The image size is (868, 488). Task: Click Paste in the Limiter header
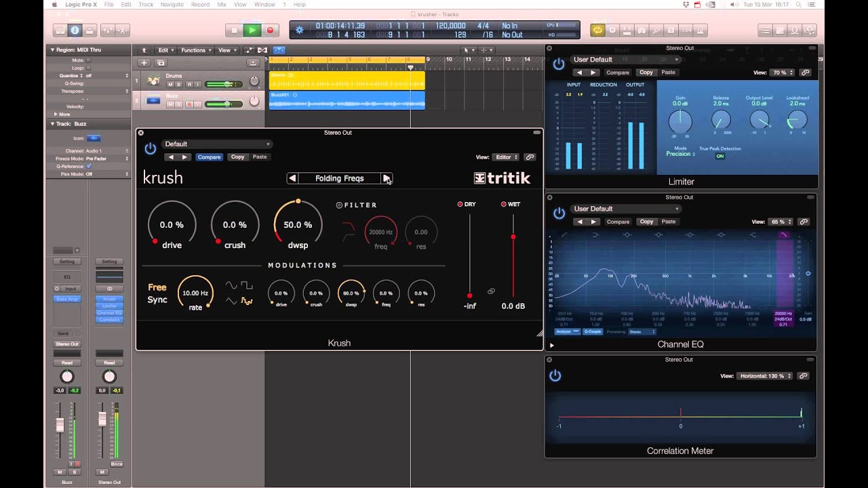(669, 73)
